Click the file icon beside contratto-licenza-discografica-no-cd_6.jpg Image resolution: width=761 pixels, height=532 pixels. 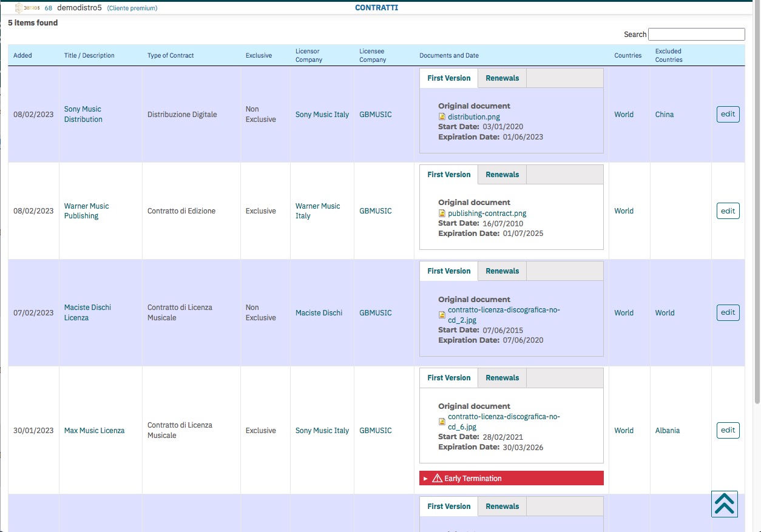(442, 422)
